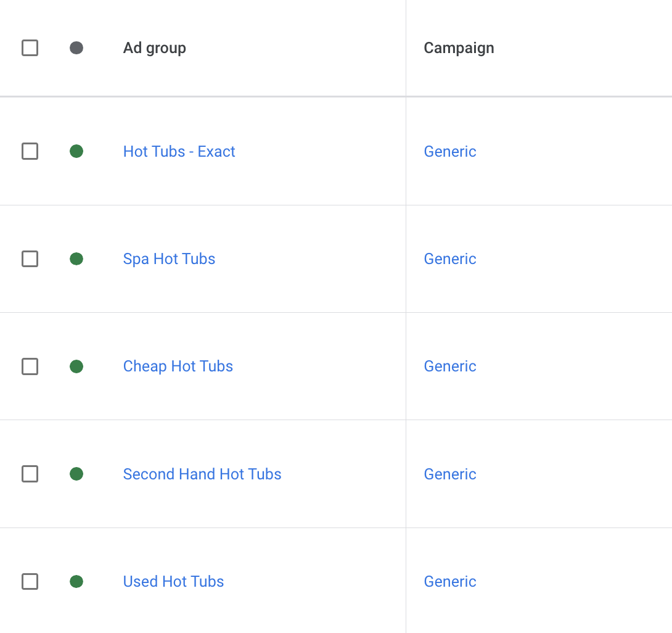This screenshot has width=672, height=633.
Task: Sort by the Ad group column header
Action: [x=154, y=48]
